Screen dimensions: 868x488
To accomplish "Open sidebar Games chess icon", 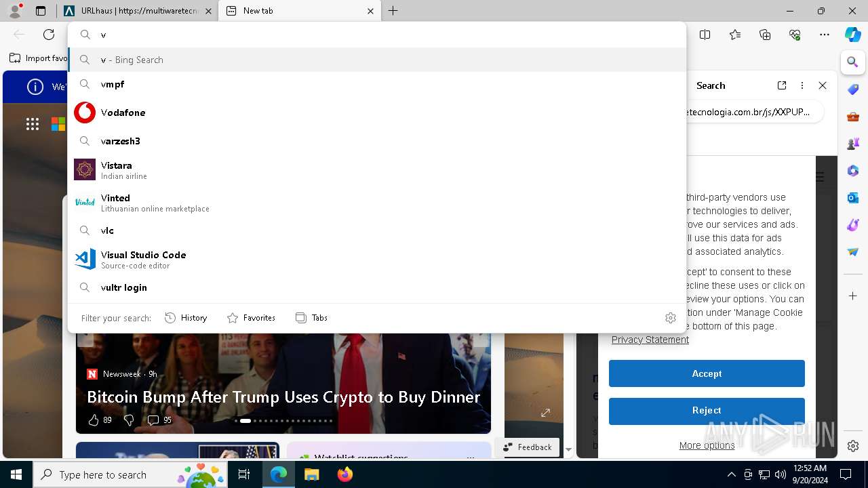I will pyautogui.click(x=853, y=144).
